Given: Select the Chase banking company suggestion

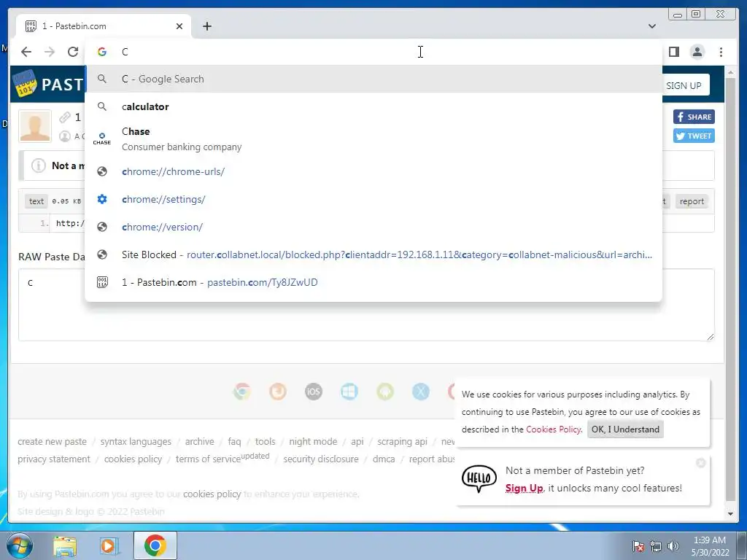Looking at the screenshot, I should pos(373,139).
